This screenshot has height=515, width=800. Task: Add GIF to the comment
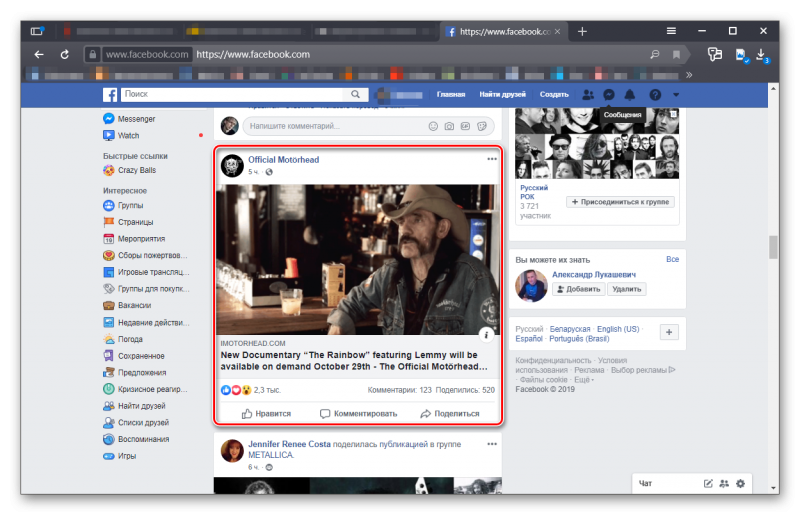pyautogui.click(x=465, y=126)
